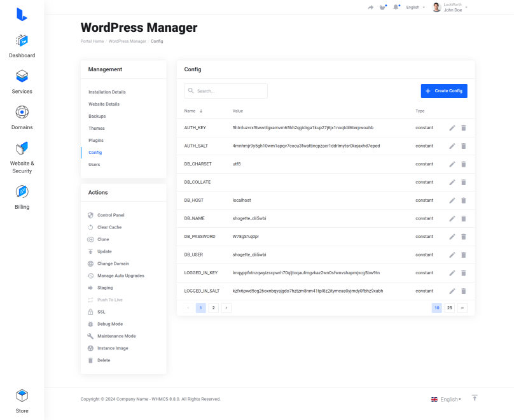The height and width of the screenshot is (420, 514).
Task: Open Control Panel action
Action: pyautogui.click(x=106, y=215)
